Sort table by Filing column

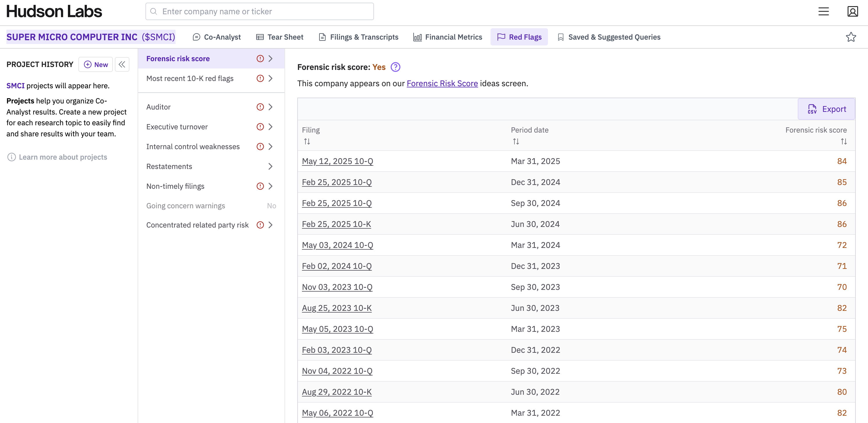(x=307, y=142)
